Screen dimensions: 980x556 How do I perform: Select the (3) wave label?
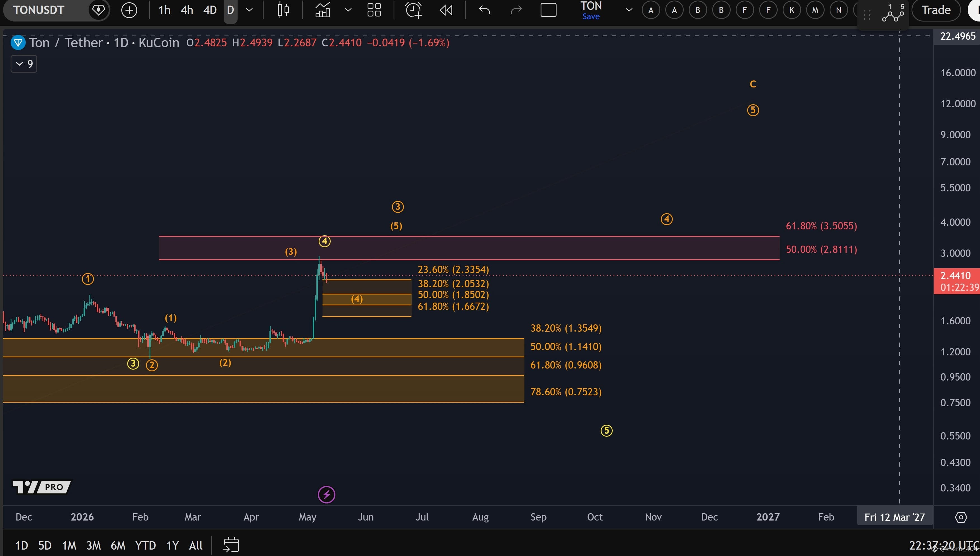point(291,252)
